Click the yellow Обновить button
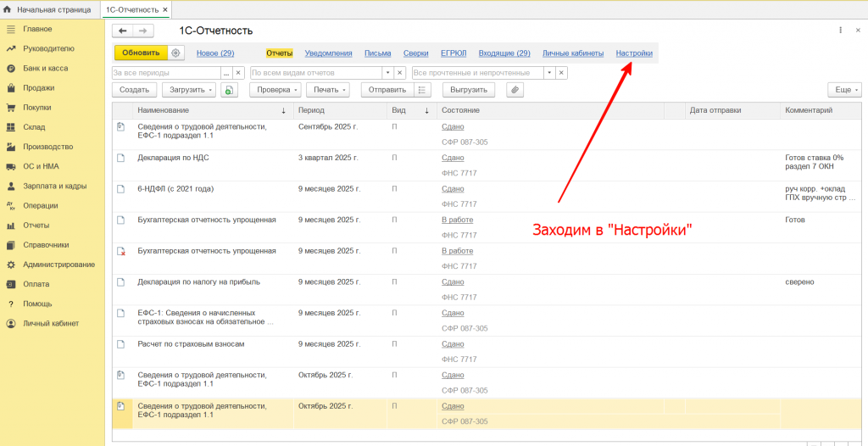The image size is (868, 446). click(141, 53)
